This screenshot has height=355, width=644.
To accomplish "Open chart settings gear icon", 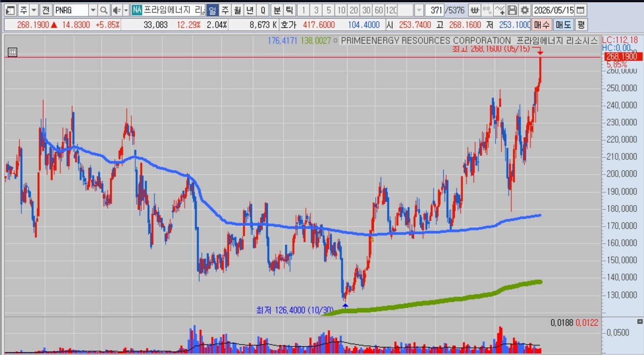I will point(525,10).
